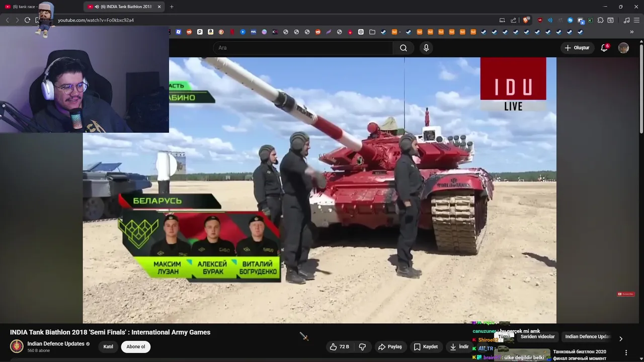Image resolution: width=644 pixels, height=362 pixels.
Task: Open YouTube notifications bell
Action: click(x=604, y=48)
